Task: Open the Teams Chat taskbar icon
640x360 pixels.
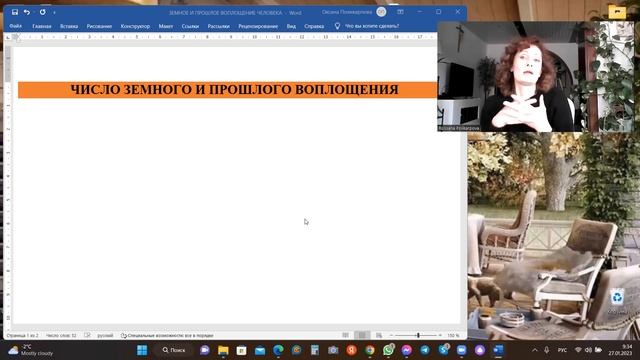Action: (x=205, y=350)
